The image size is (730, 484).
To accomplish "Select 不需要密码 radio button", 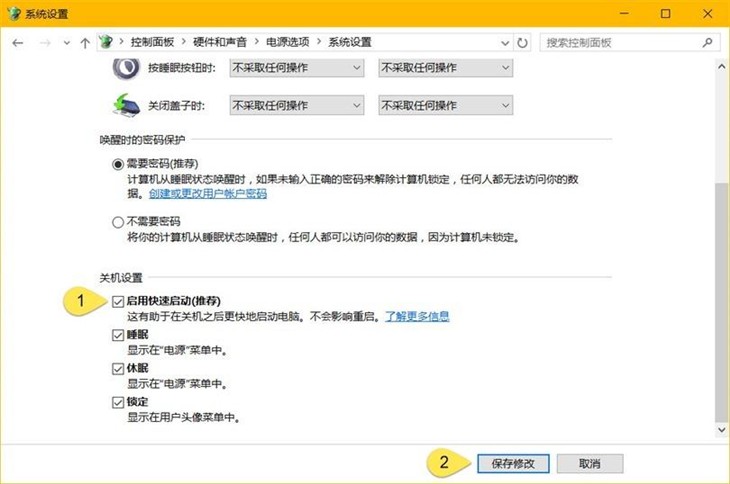I will click(x=118, y=222).
